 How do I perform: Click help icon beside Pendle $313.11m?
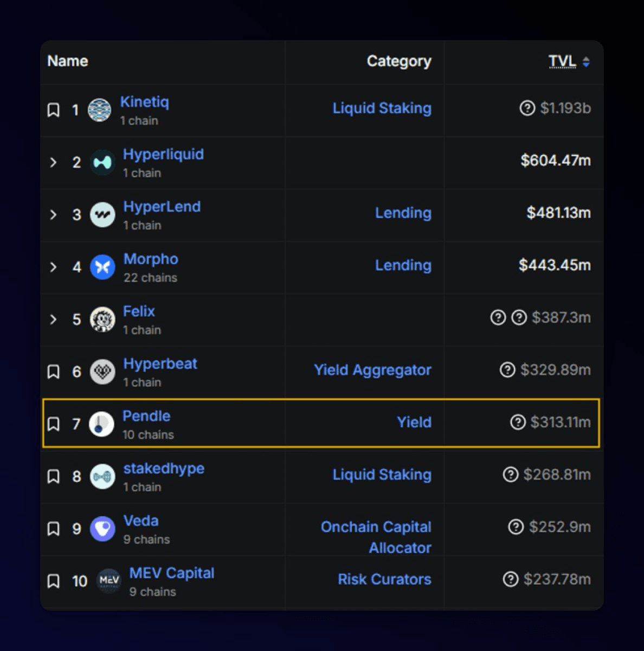[518, 422]
